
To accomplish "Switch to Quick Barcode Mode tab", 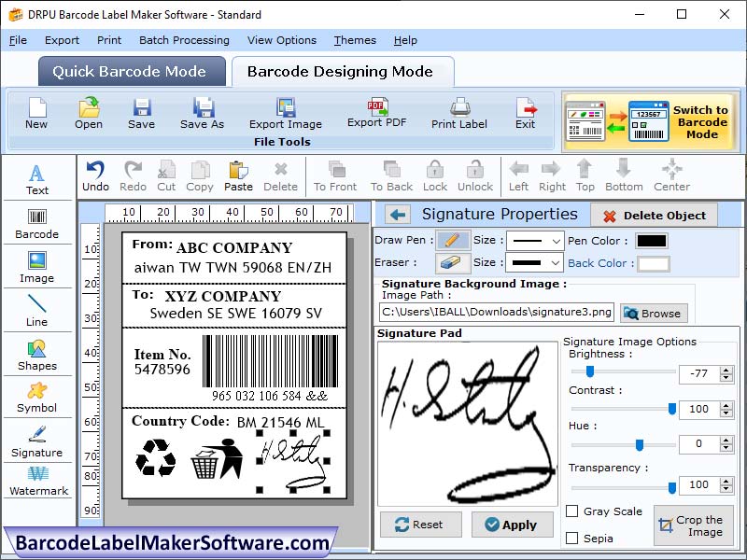I will click(x=131, y=72).
